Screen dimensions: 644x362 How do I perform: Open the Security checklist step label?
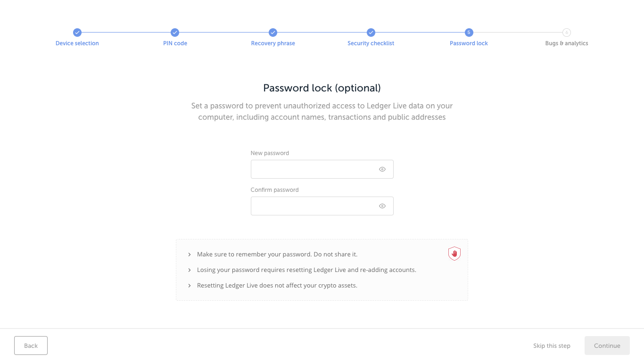pyautogui.click(x=371, y=43)
